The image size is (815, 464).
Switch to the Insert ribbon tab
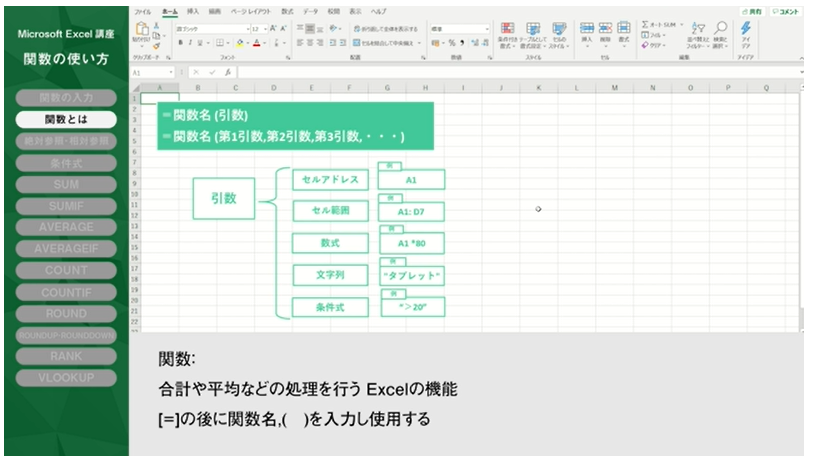192,11
